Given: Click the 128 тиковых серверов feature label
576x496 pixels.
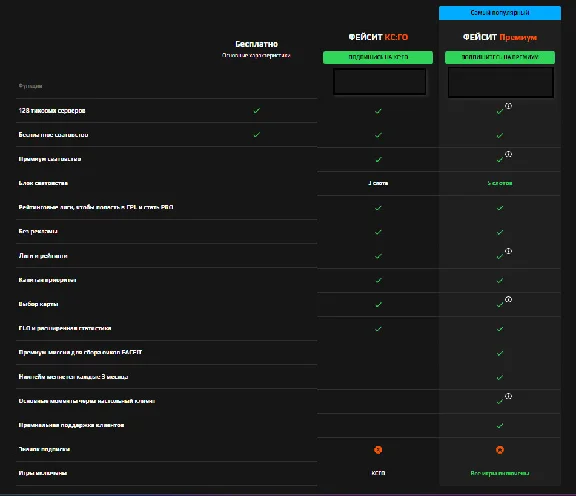Looking at the screenshot, I should click(x=52, y=111).
